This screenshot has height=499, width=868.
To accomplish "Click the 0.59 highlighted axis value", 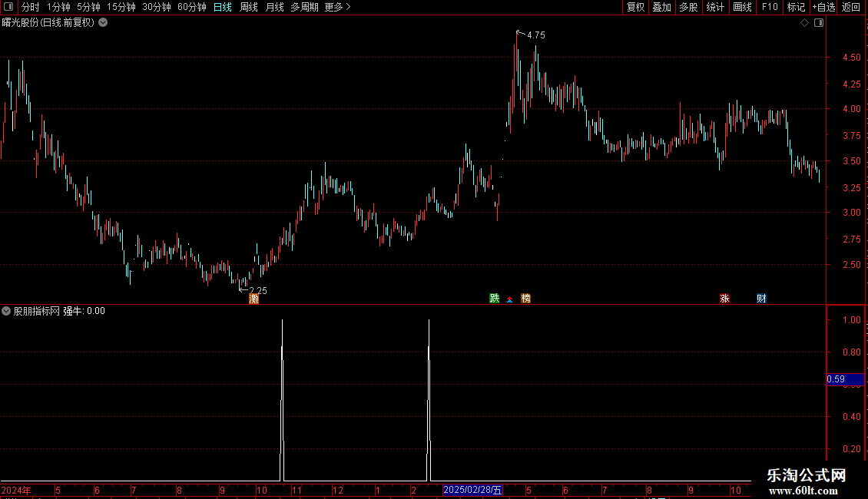I will point(845,379).
